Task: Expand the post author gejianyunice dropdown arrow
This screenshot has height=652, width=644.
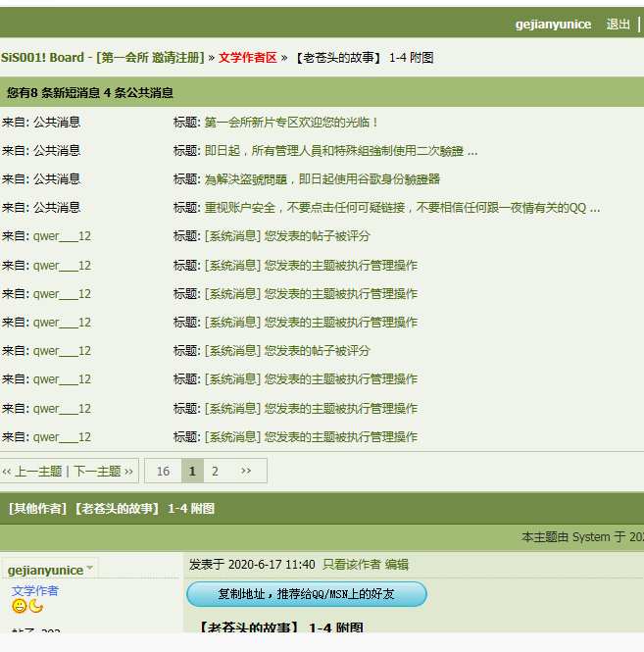Action: (x=90, y=569)
